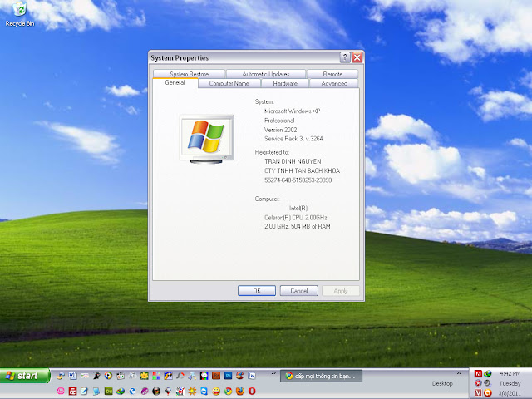This screenshot has height=399, width=532.
Task: Click the red shield security tray icon
Action: [x=478, y=383]
